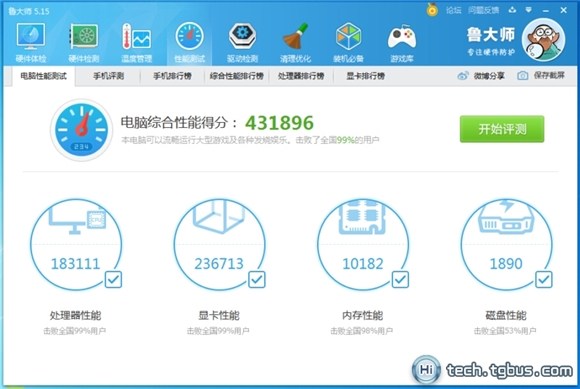580x389 pixels.
Task: Switch to the 显卡排行榜 tab
Action: 365,76
